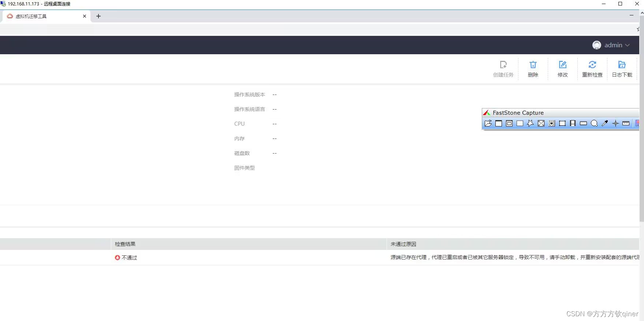Click the 操作系统语言 label

click(250, 109)
